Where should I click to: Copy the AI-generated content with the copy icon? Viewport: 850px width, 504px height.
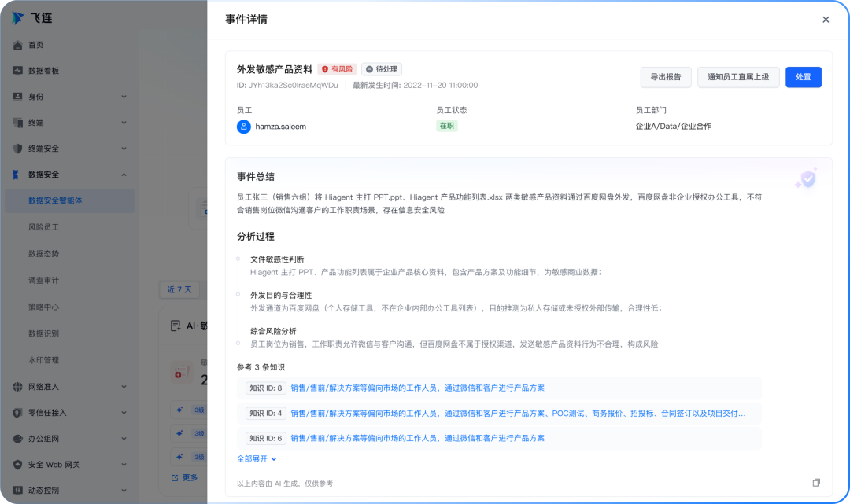pos(816,482)
